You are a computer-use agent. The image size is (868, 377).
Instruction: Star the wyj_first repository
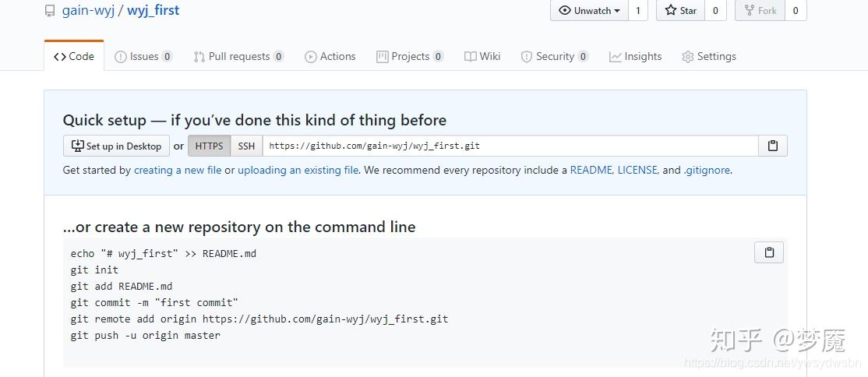[681, 11]
